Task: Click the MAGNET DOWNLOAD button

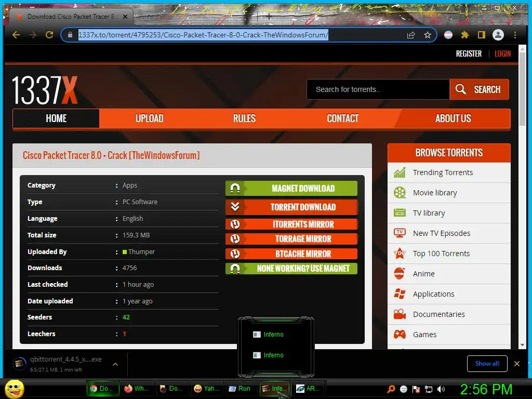Action: coord(291,188)
